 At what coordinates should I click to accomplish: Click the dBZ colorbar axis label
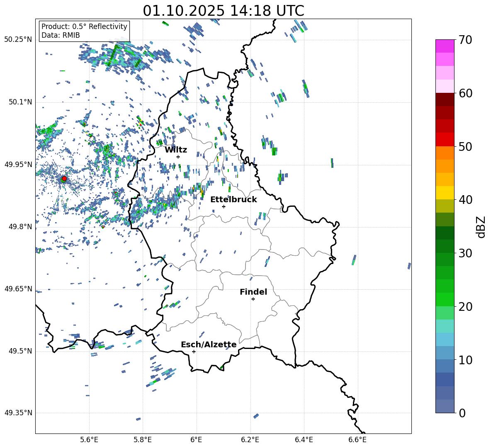(x=481, y=227)
